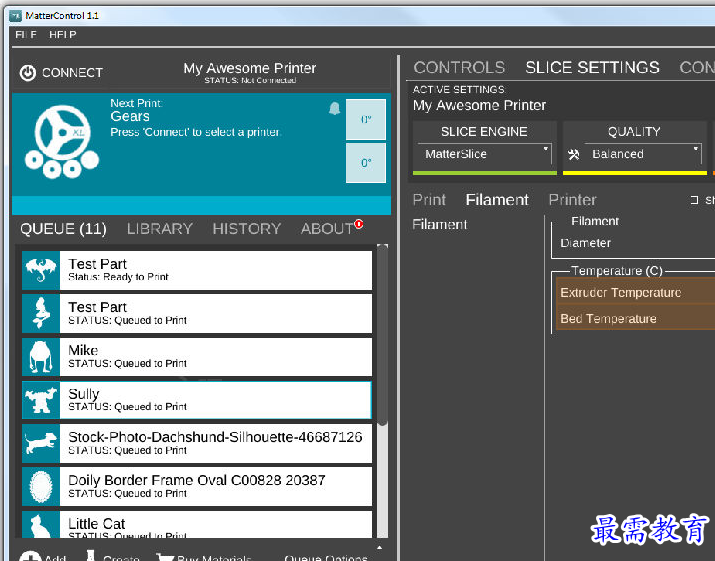The width and height of the screenshot is (715, 561).
Task: Click the Gears next print name
Action: [x=130, y=116]
